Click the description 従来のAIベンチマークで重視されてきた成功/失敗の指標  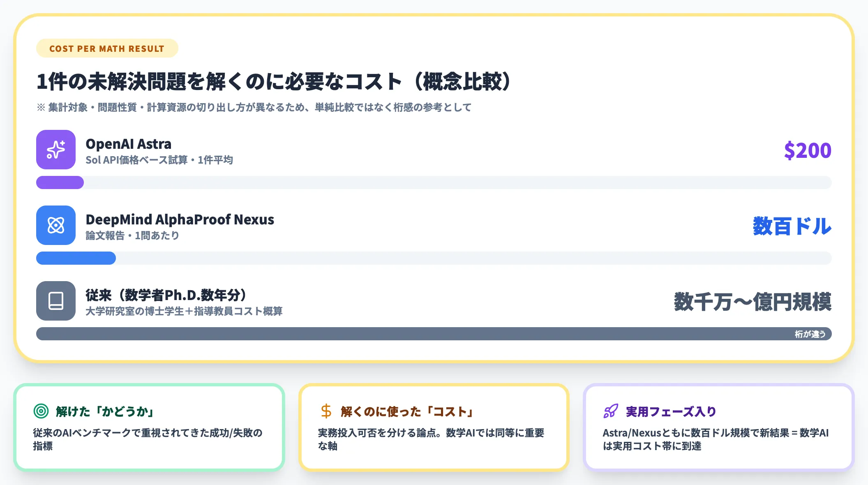pyautogui.click(x=148, y=439)
